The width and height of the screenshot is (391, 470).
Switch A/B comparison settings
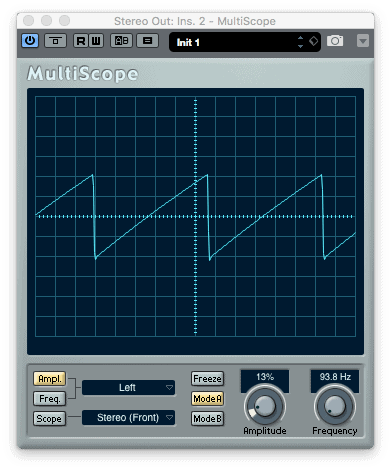coord(121,41)
